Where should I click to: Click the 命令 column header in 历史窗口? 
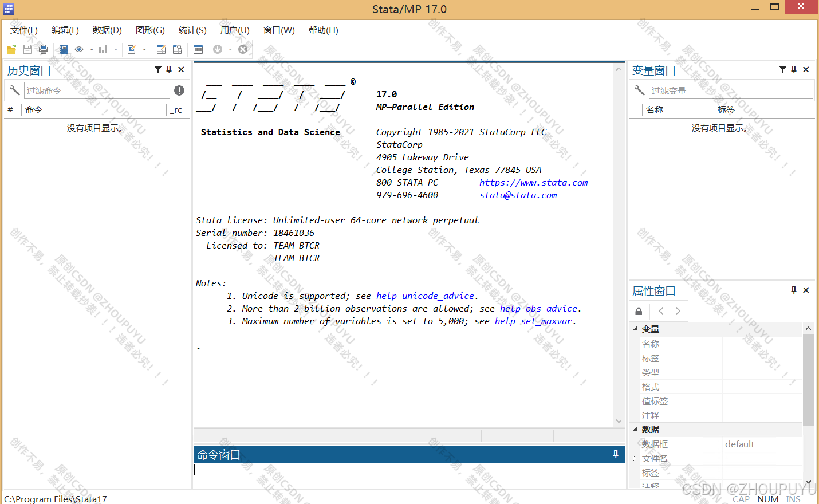coord(94,109)
